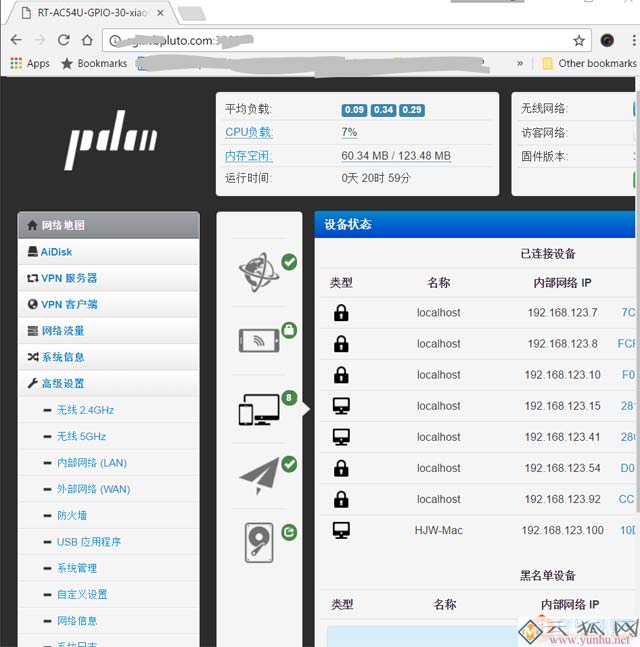
Task: Click the hard disk eject badge
Action: point(289,532)
